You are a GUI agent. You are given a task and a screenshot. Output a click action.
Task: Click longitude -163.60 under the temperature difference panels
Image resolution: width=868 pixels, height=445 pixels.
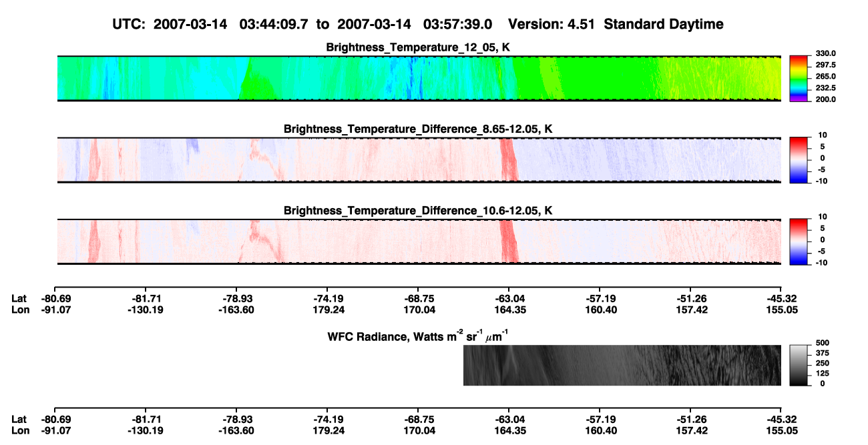click(x=237, y=310)
